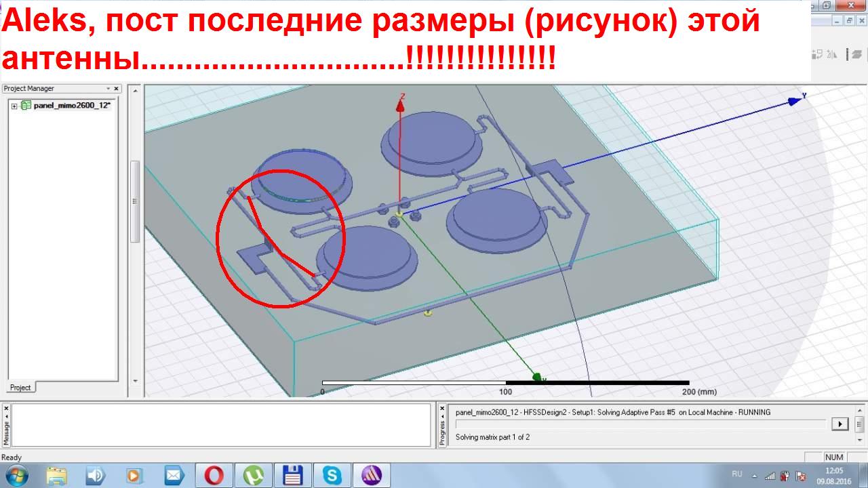The width and height of the screenshot is (868, 488).
Task: Click the Project Manager vertical scrollbar thumb
Action: point(134,201)
